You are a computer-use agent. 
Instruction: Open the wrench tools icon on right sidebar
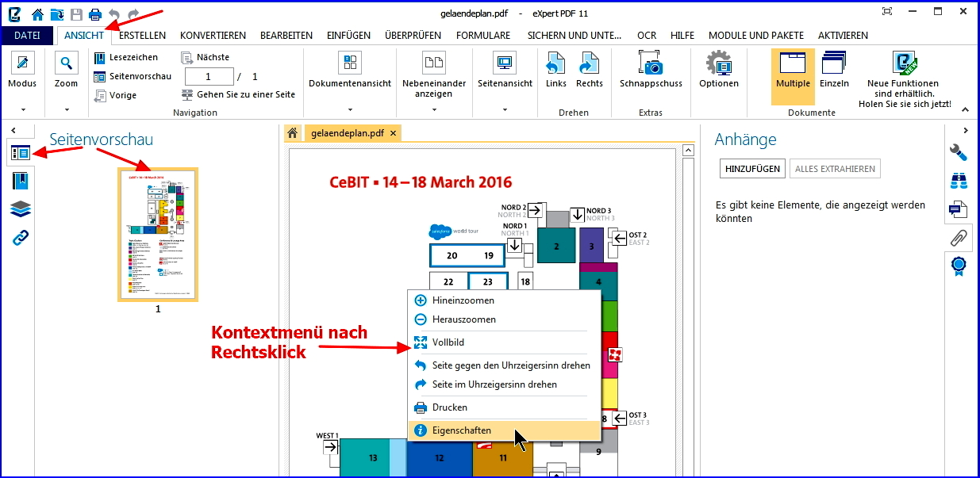(x=959, y=152)
